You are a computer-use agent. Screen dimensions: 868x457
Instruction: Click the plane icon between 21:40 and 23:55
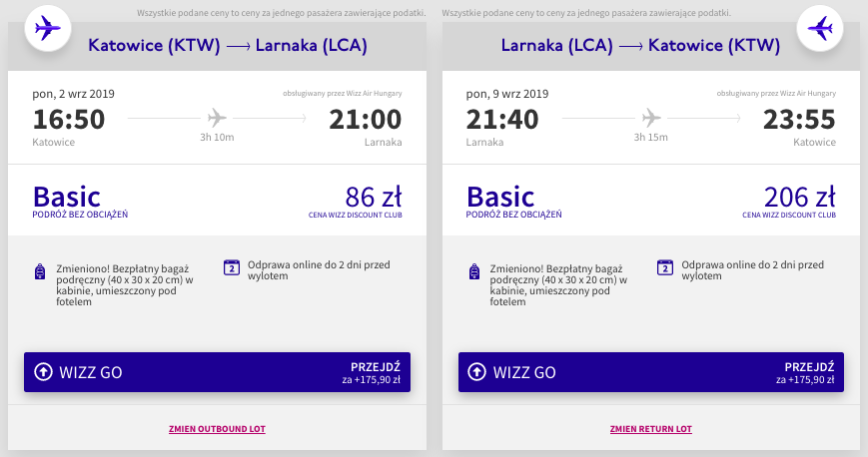(651, 118)
